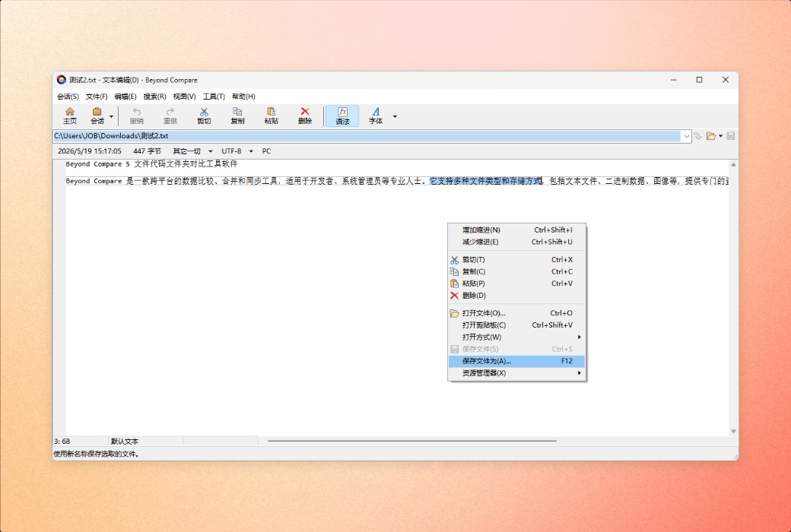791x532 pixels.
Task: Click the 3: 68 cursor position indicator
Action: point(62,442)
